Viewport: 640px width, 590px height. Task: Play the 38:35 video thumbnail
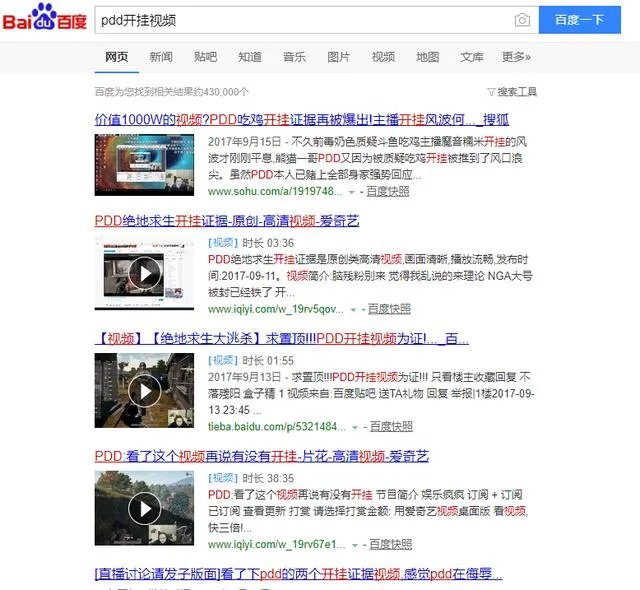coord(144,508)
